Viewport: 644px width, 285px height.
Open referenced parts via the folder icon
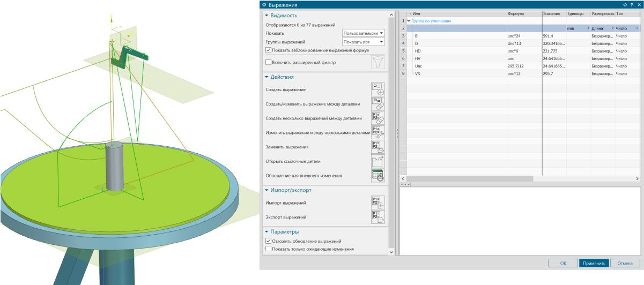(378, 161)
